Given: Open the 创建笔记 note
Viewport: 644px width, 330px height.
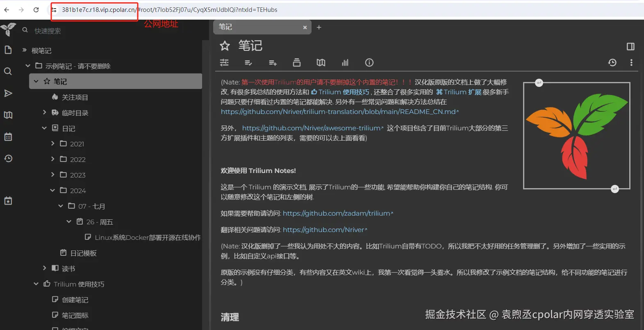Looking at the screenshot, I should 75,300.
